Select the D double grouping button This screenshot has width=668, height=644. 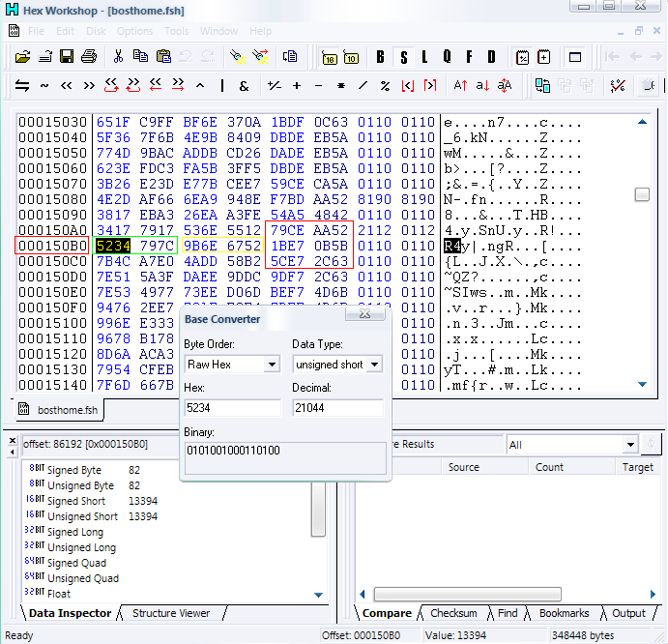492,57
